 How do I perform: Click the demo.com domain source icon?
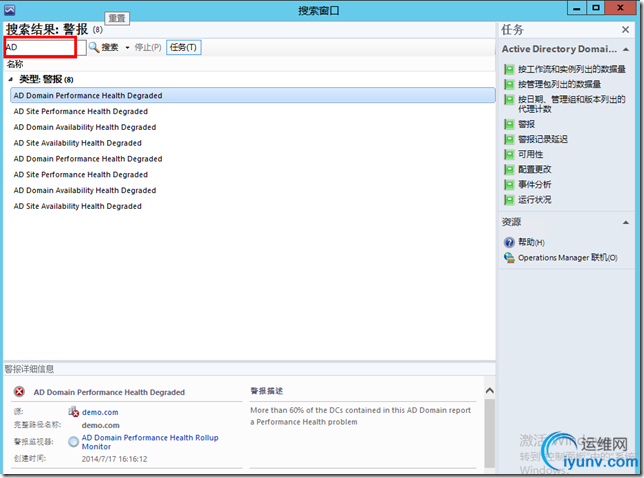coord(74,411)
